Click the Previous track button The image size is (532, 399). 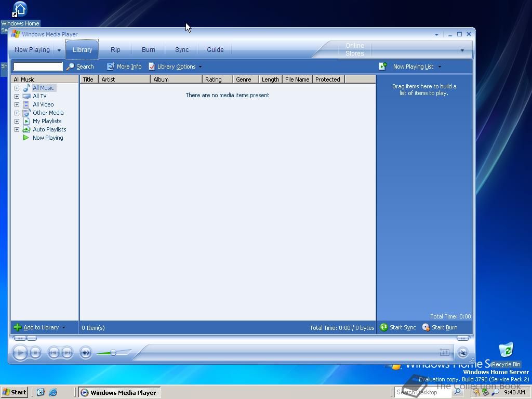[54, 353]
